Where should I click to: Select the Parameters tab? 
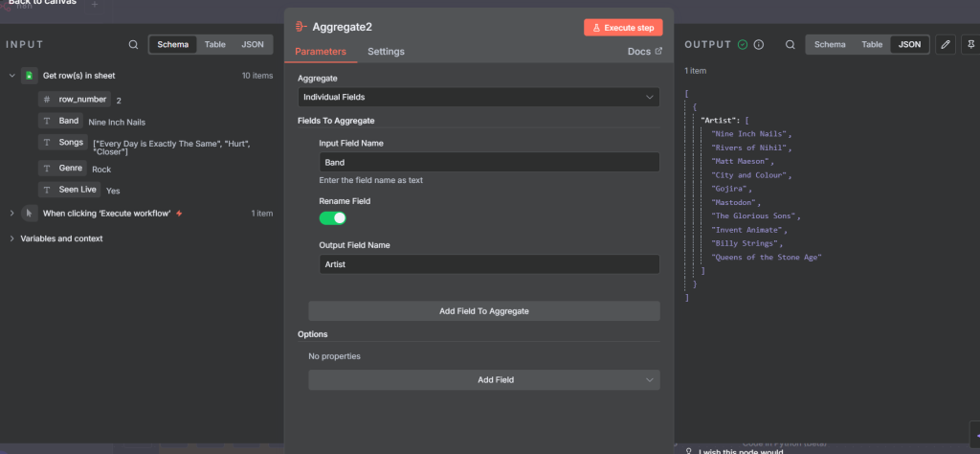(321, 52)
